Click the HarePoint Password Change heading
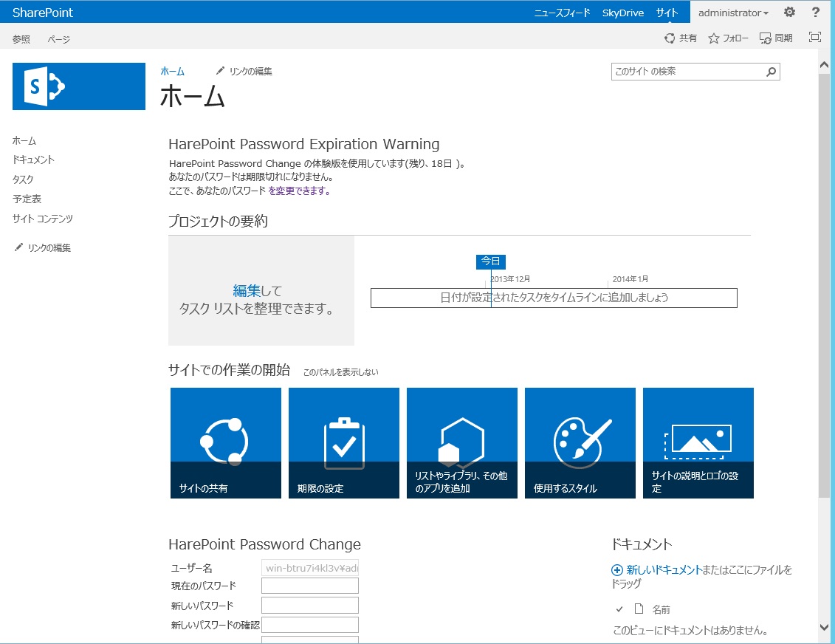 264,544
